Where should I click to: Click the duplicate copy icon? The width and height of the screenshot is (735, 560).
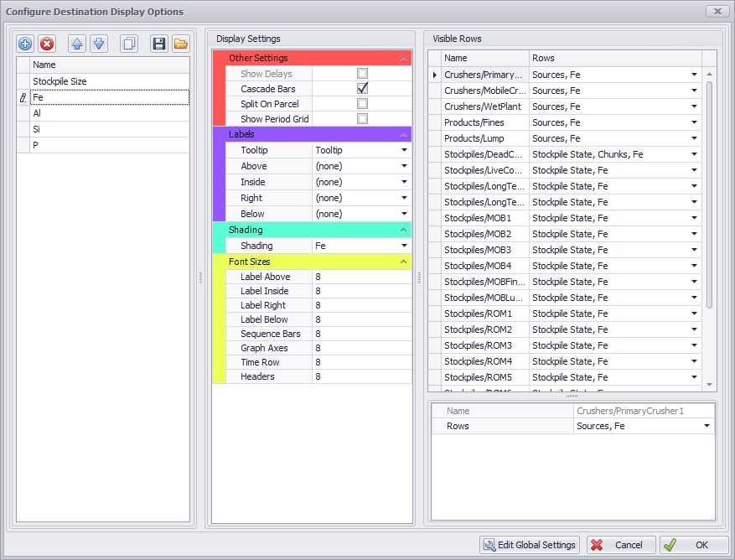click(129, 44)
